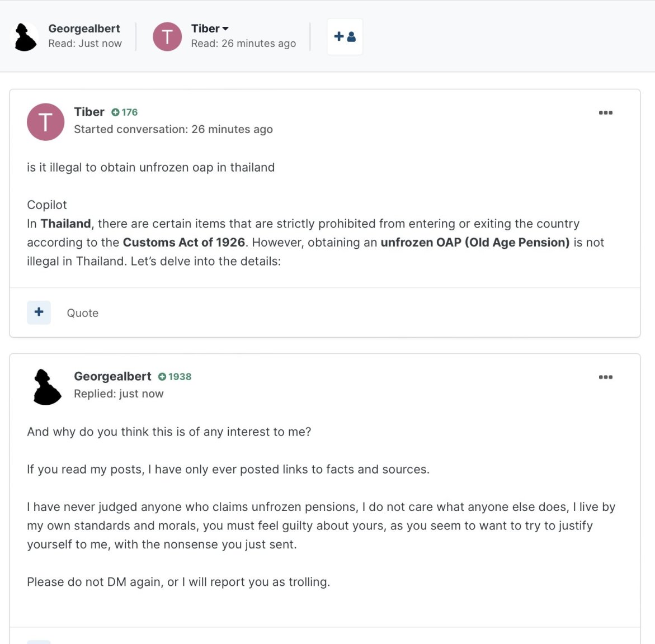The height and width of the screenshot is (644, 655).
Task: Click Georgealbert's avatar beside the reply
Action: pyautogui.click(x=46, y=387)
